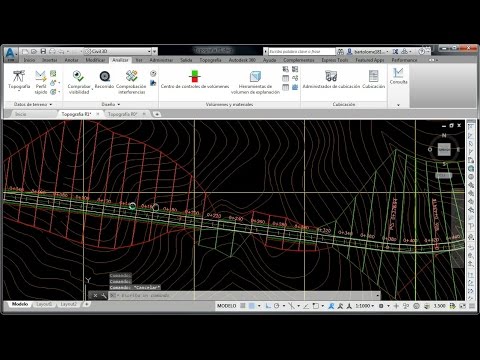Add a new drawing tab
This screenshot has height=360, width=480.
(157, 114)
